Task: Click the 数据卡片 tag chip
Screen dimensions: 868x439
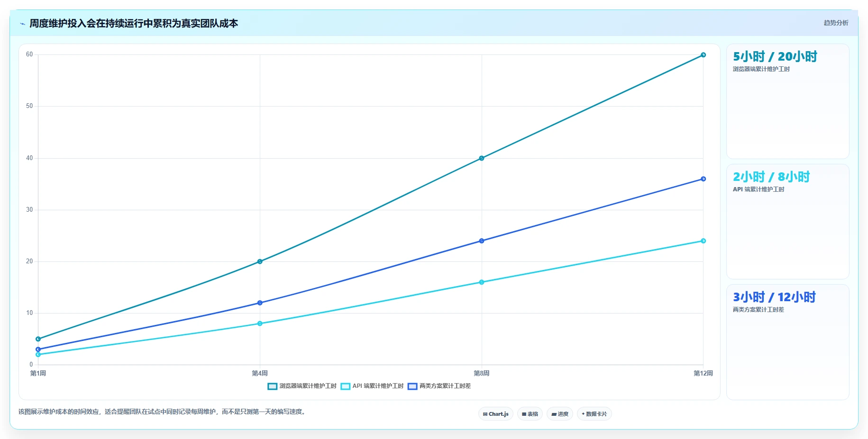Action: point(594,414)
